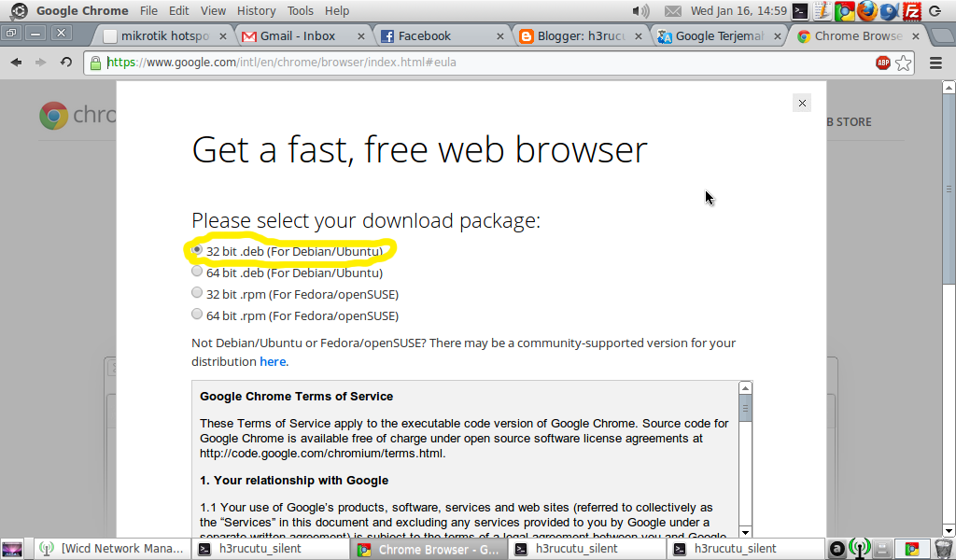
Task: Choose 32 bit .rpm (For Fedora/openSUSE)
Action: [196, 292]
